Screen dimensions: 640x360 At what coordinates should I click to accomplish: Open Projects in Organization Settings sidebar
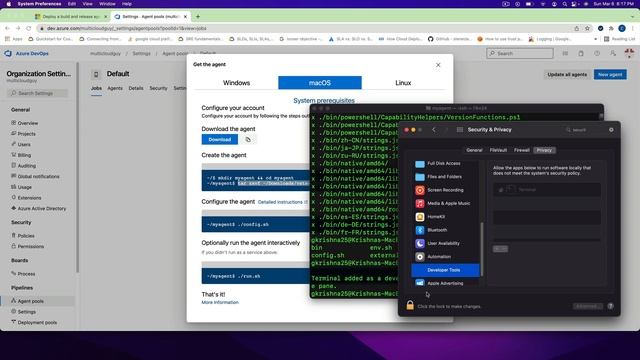(27, 133)
